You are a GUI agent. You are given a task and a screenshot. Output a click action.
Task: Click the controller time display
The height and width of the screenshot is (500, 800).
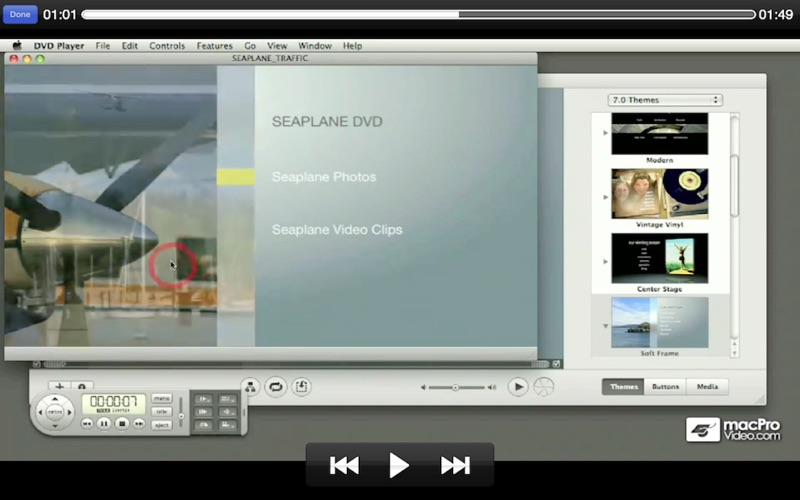coord(114,404)
